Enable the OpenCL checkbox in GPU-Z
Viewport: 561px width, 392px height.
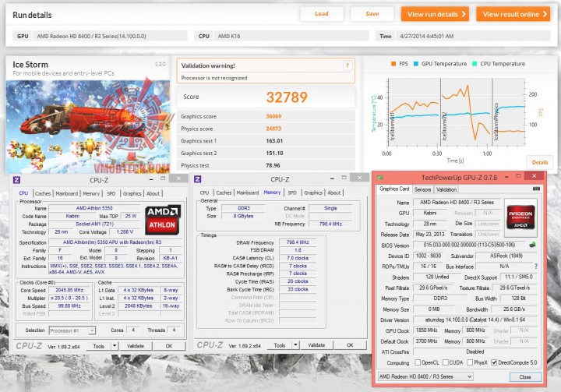point(418,362)
